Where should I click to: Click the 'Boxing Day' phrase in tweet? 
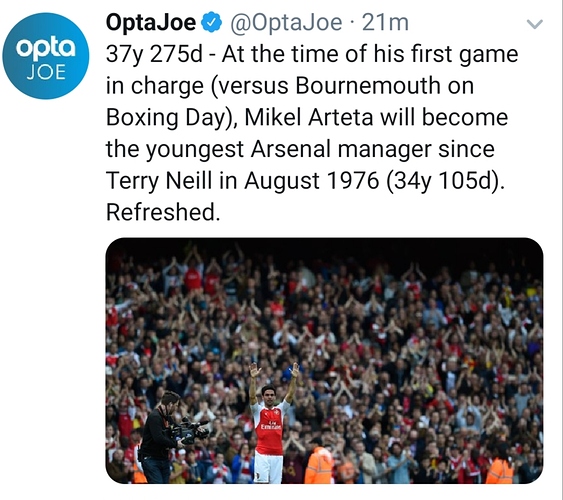[x=166, y=118]
